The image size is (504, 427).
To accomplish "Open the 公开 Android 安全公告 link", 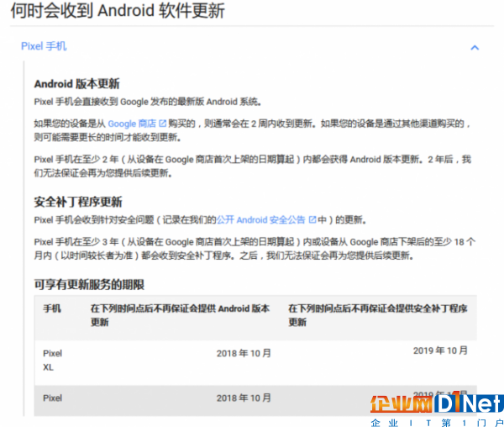I will 260,220.
